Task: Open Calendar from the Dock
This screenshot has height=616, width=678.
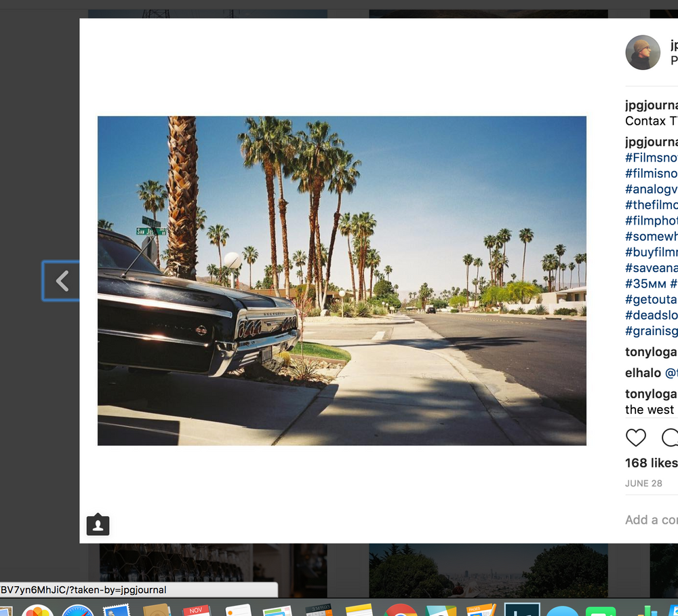Action: [195, 609]
